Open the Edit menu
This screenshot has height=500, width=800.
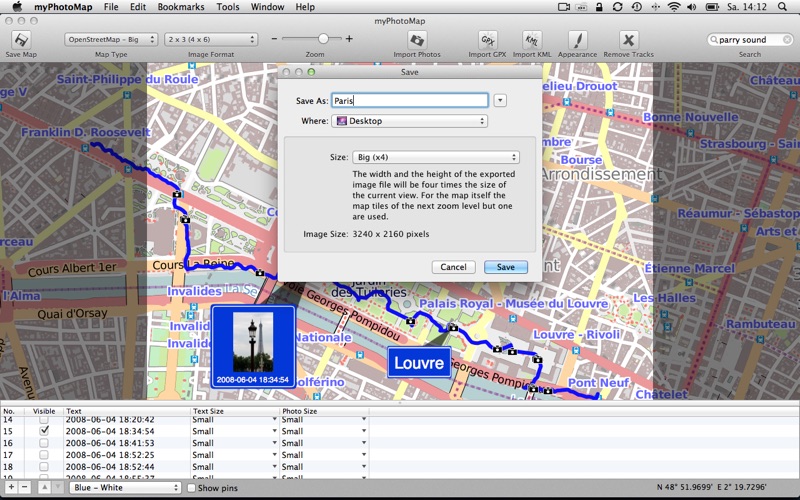coord(138,7)
